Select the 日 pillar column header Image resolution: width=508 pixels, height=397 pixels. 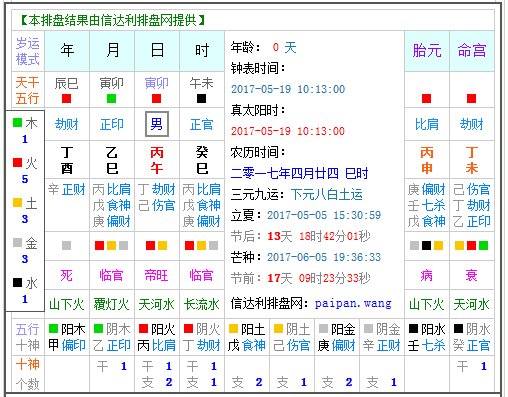click(157, 51)
